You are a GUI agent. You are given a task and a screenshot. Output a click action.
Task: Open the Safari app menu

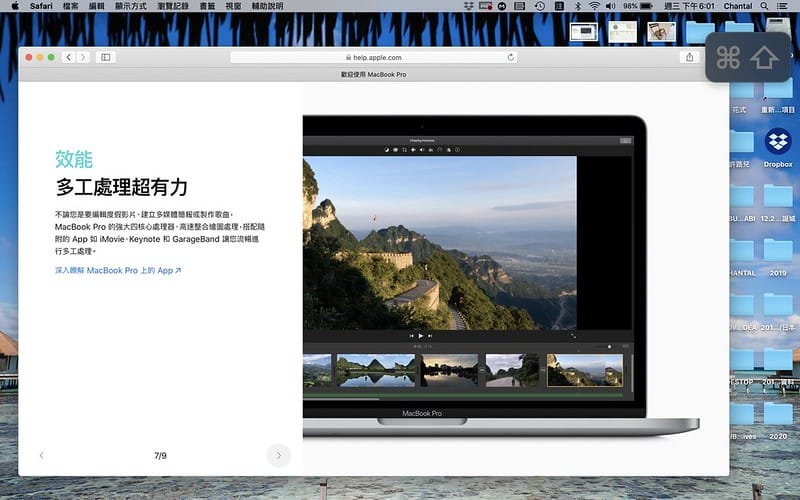[x=41, y=6]
